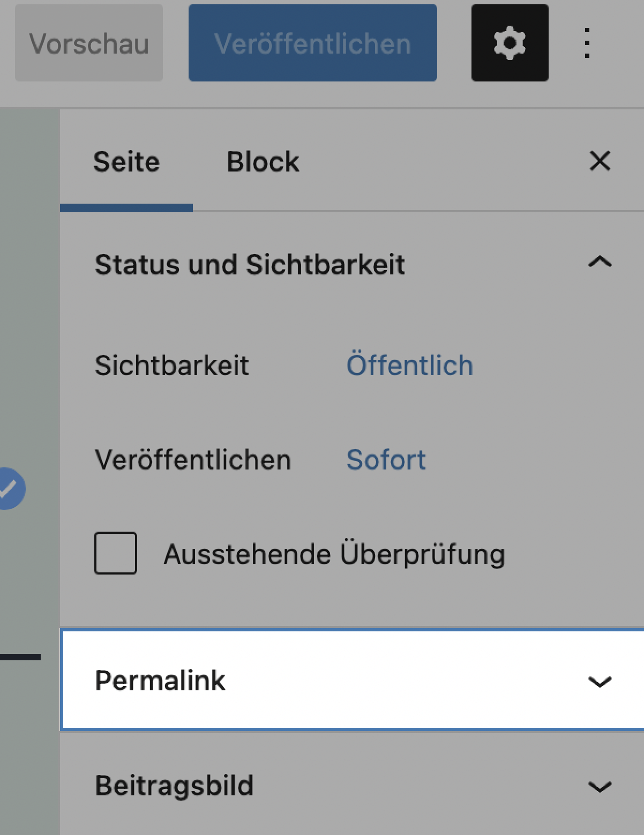Switch to the Block tab
This screenshot has width=644, height=835.
pos(263,162)
